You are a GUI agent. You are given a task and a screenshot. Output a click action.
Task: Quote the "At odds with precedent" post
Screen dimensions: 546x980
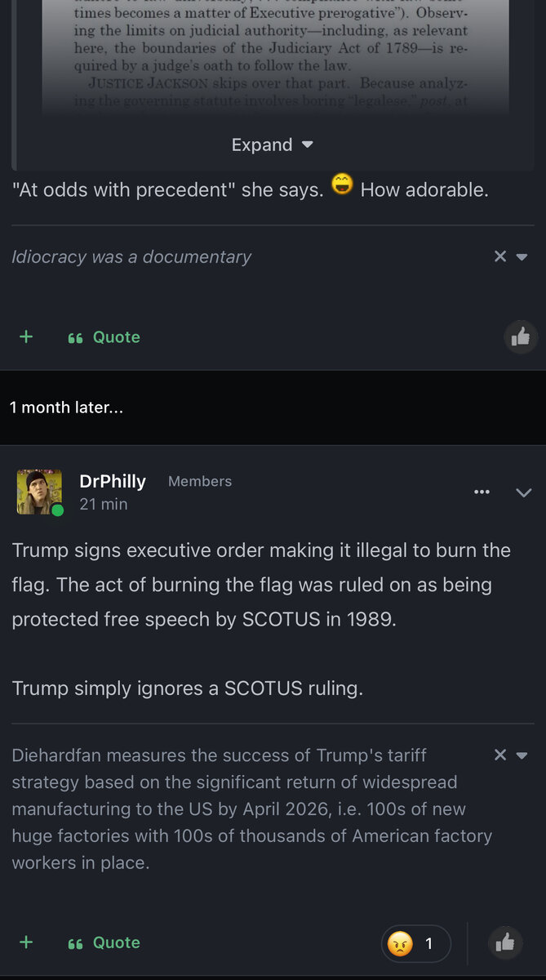104,337
